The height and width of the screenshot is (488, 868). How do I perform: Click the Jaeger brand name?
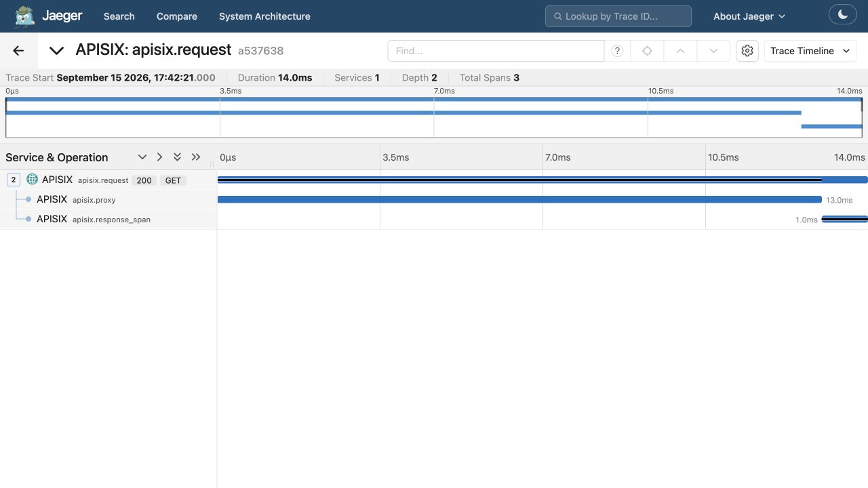tap(62, 16)
